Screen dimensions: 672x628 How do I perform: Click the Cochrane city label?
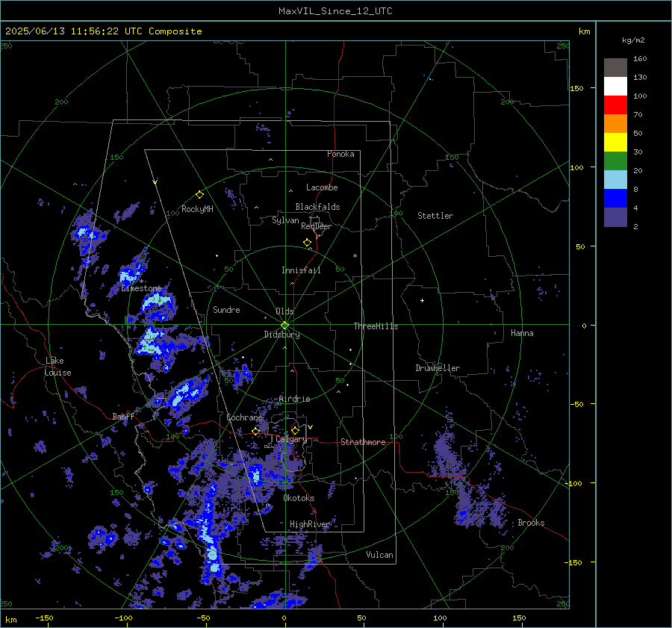click(x=244, y=417)
